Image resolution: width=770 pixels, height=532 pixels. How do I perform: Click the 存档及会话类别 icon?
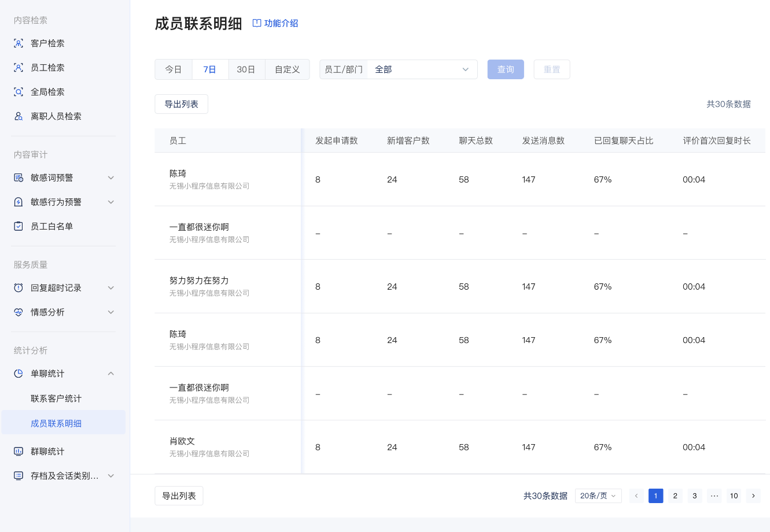pos(19,476)
